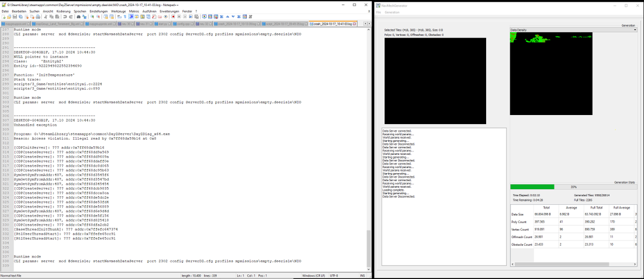The height and width of the screenshot is (279, 644).
Task: Close the crash_2024-10-17_10-41-03.log tab via its X
Action: click(354, 24)
